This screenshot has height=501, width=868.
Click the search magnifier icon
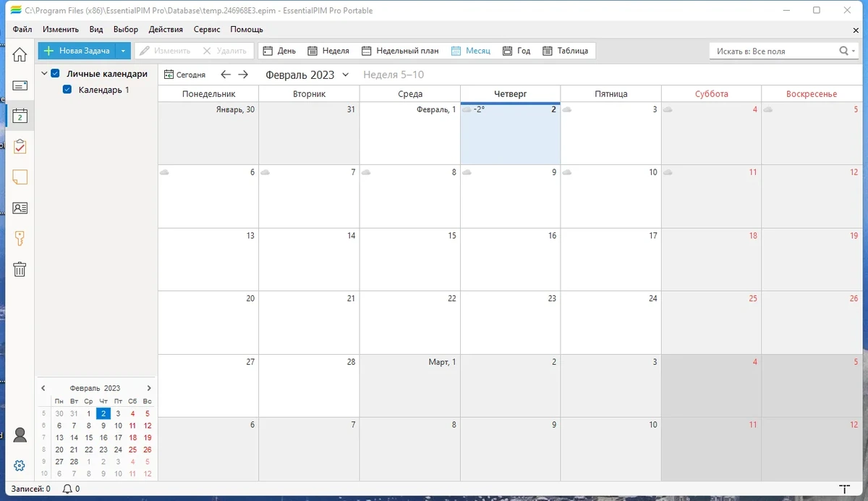pyautogui.click(x=843, y=51)
